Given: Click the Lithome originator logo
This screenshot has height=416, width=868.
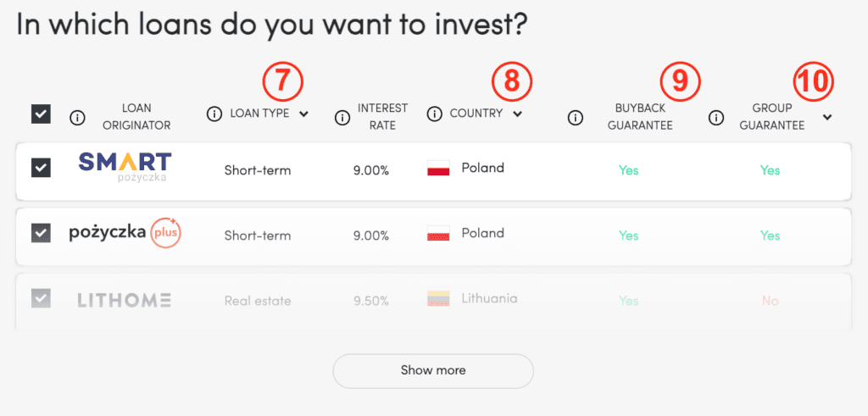Looking at the screenshot, I should pyautogui.click(x=125, y=300).
